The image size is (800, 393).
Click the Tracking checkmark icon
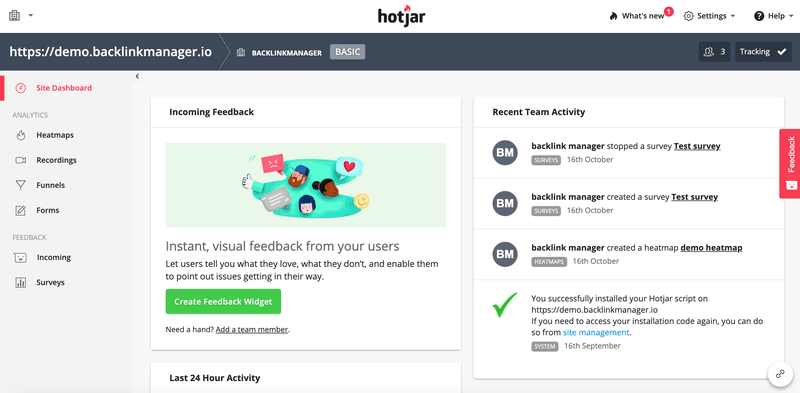pos(781,52)
